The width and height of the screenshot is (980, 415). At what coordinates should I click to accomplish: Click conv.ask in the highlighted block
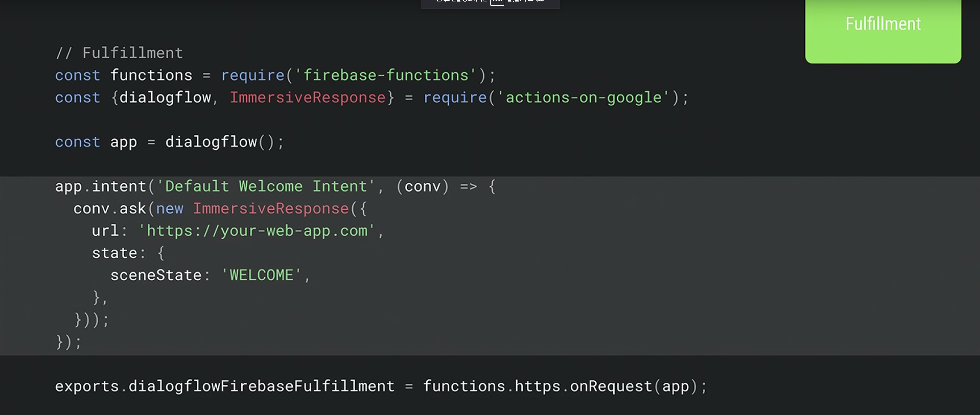pos(110,209)
